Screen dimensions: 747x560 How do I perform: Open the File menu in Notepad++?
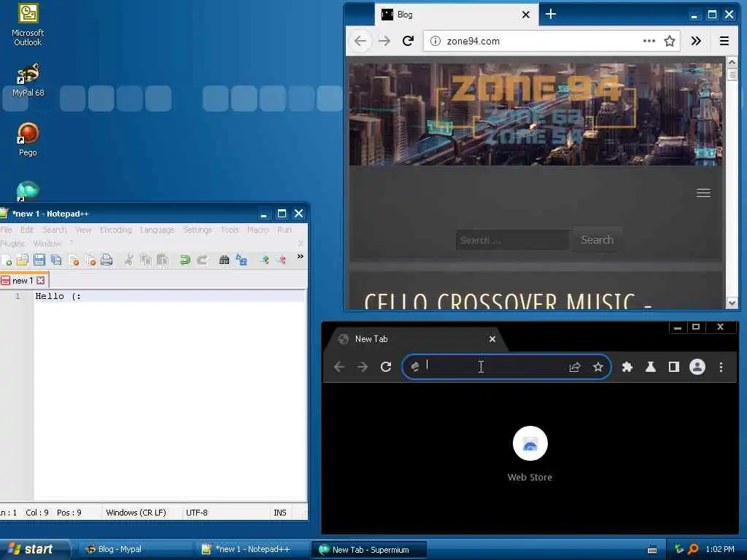(x=6, y=230)
